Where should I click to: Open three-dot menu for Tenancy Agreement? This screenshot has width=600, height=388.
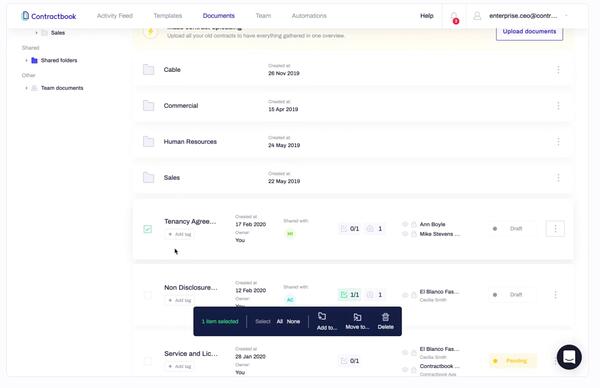click(555, 229)
